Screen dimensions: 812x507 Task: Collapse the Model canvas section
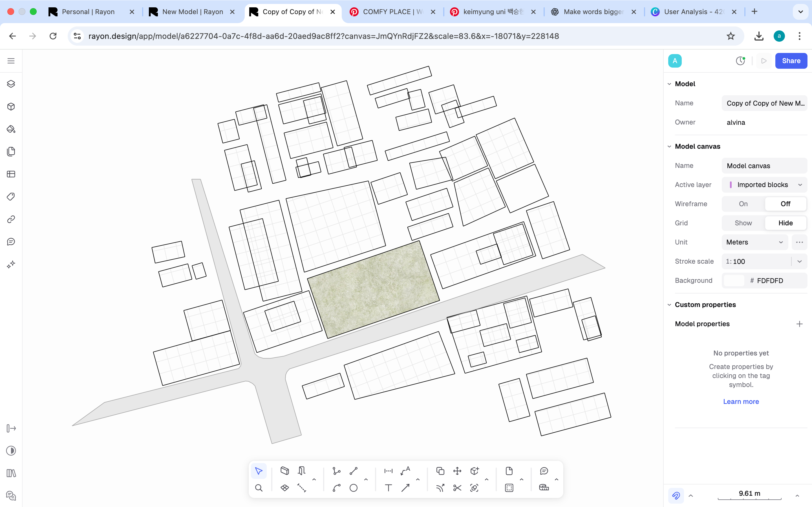[x=669, y=146]
